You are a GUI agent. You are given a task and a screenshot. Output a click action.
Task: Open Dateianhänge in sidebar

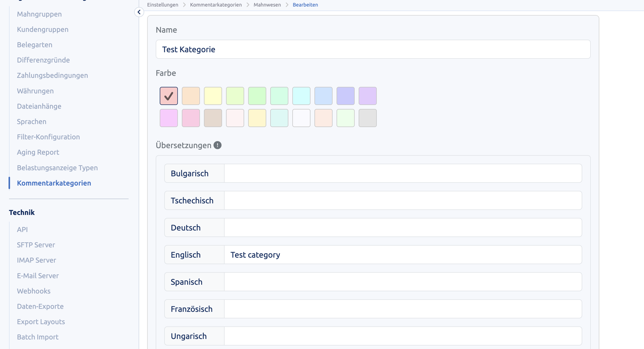point(39,106)
